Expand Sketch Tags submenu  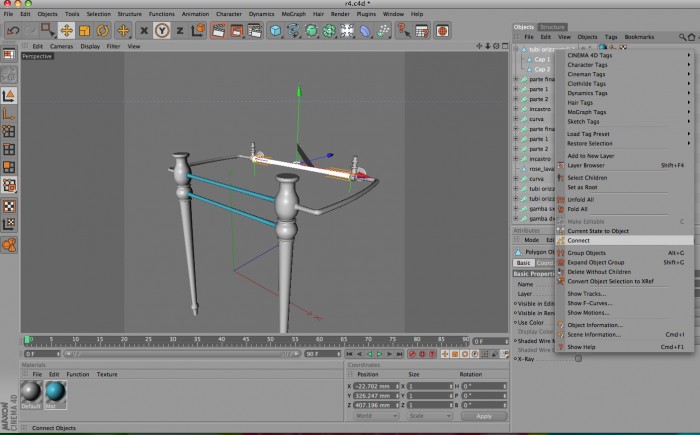coord(625,121)
